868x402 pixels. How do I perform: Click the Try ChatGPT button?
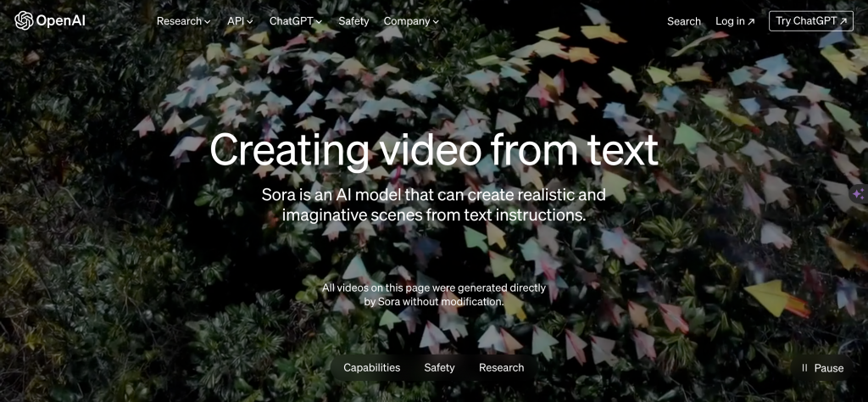tap(811, 21)
